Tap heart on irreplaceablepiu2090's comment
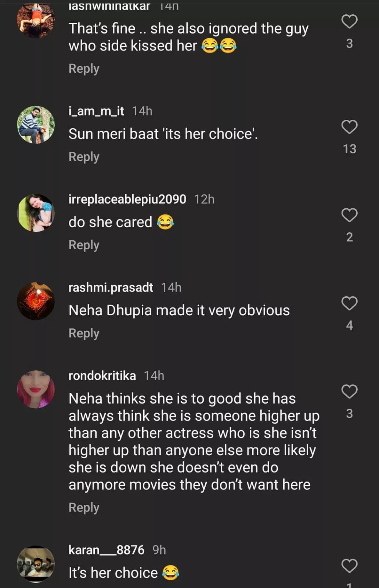Screen dimensions: 379x588 click(x=349, y=215)
